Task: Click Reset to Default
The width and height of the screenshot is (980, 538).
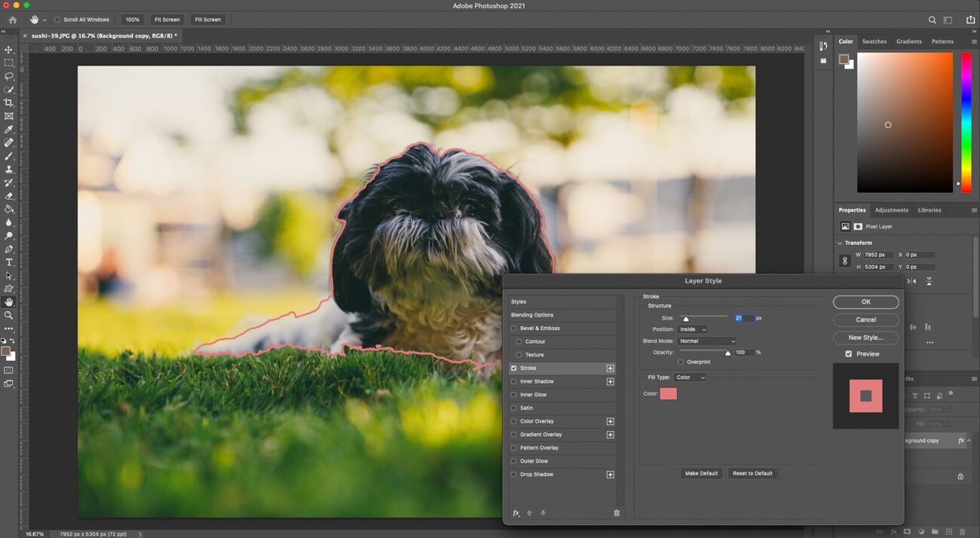Action: [x=752, y=472]
